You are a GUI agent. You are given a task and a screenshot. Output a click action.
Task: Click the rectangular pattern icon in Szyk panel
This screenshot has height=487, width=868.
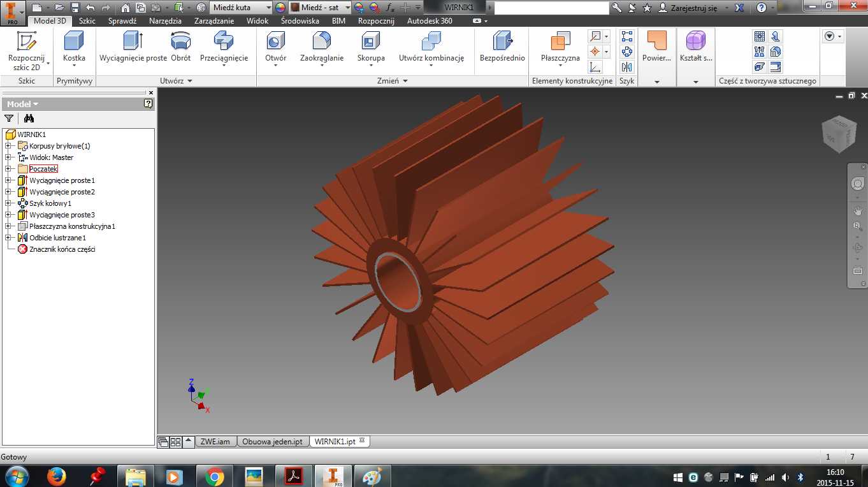[627, 36]
